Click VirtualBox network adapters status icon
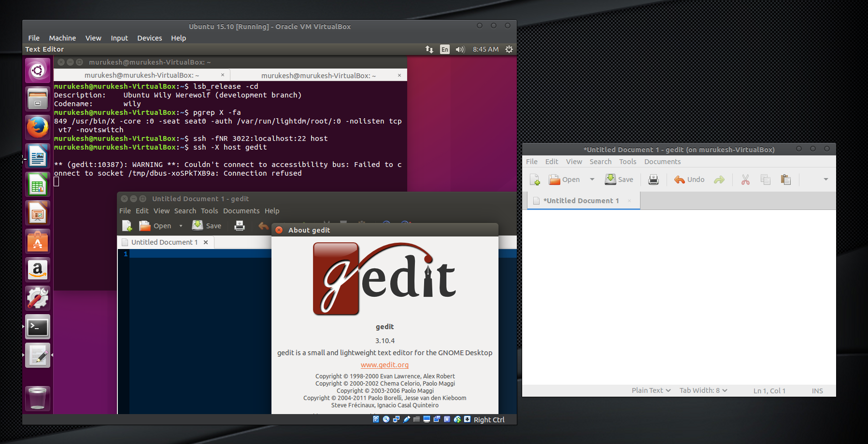 [396, 419]
